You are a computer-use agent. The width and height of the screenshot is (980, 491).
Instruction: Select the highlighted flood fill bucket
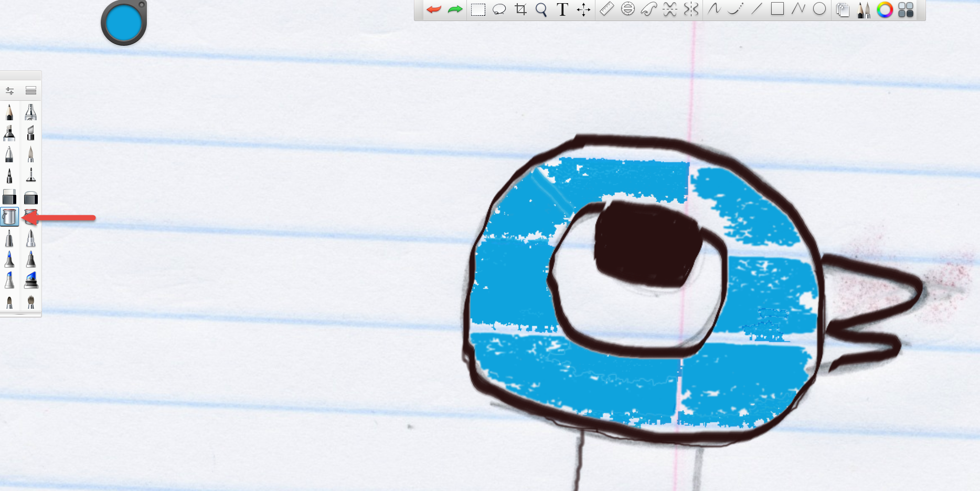pos(9,216)
